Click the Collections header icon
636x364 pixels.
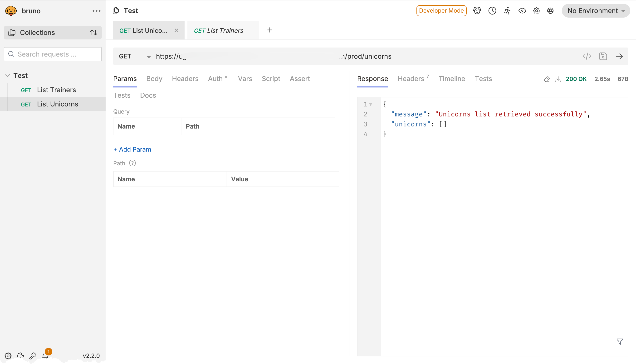point(12,33)
